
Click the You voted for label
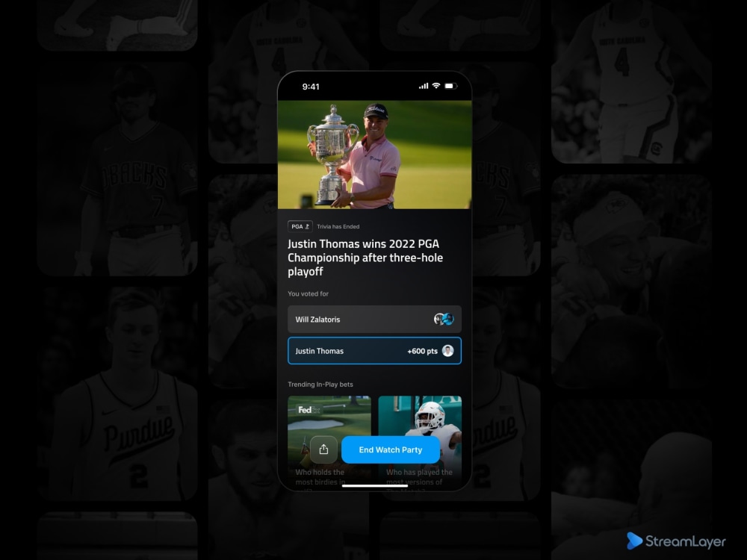[309, 293]
